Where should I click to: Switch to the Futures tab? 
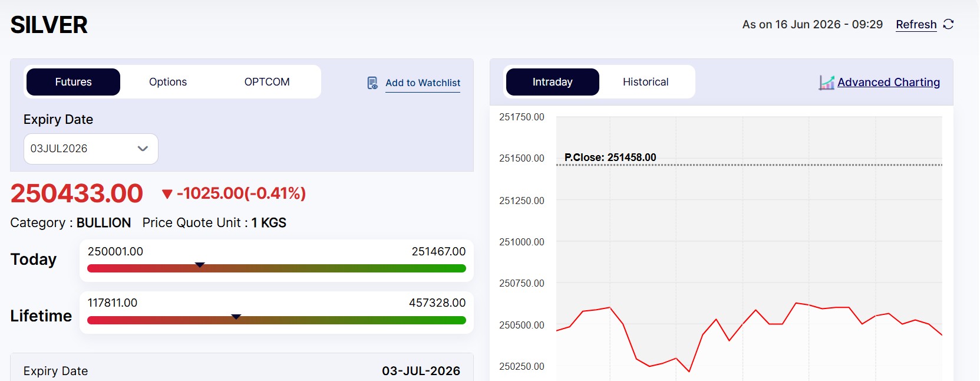[73, 82]
